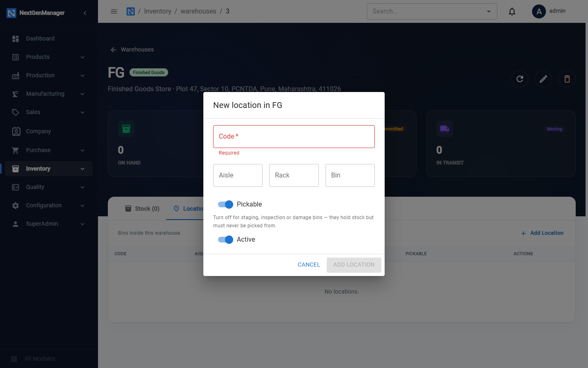Open the Search dropdown arrow
588x368 pixels.
[489, 11]
